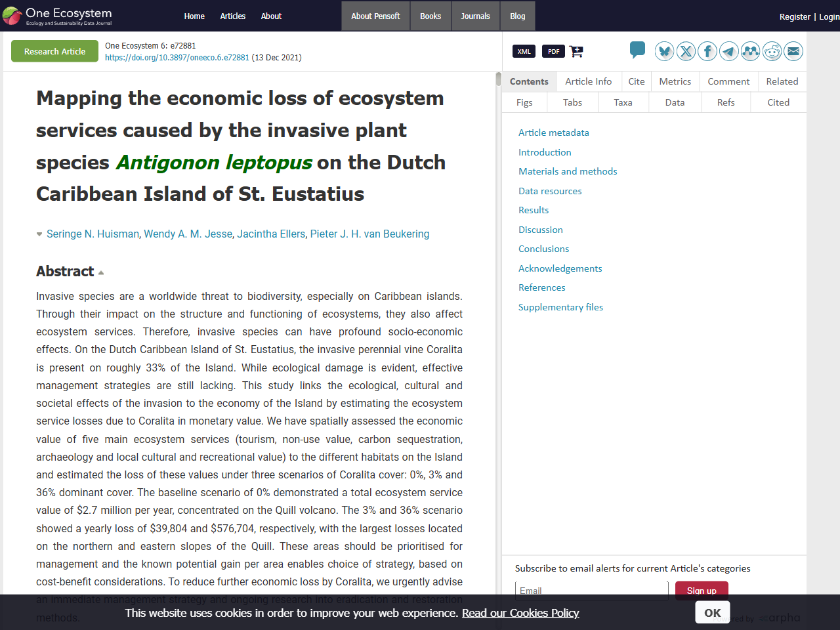This screenshot has height=630, width=840.
Task: Jump to Introduction section
Action: click(545, 152)
